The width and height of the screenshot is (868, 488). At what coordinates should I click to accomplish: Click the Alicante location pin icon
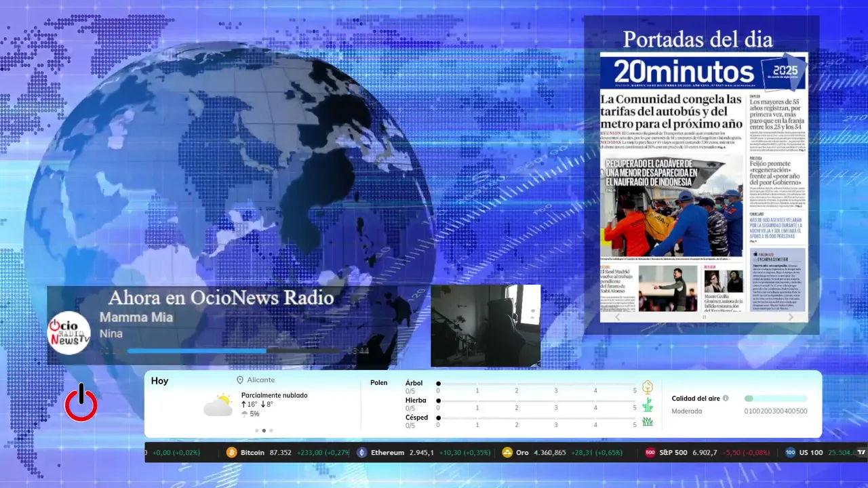pyautogui.click(x=240, y=380)
